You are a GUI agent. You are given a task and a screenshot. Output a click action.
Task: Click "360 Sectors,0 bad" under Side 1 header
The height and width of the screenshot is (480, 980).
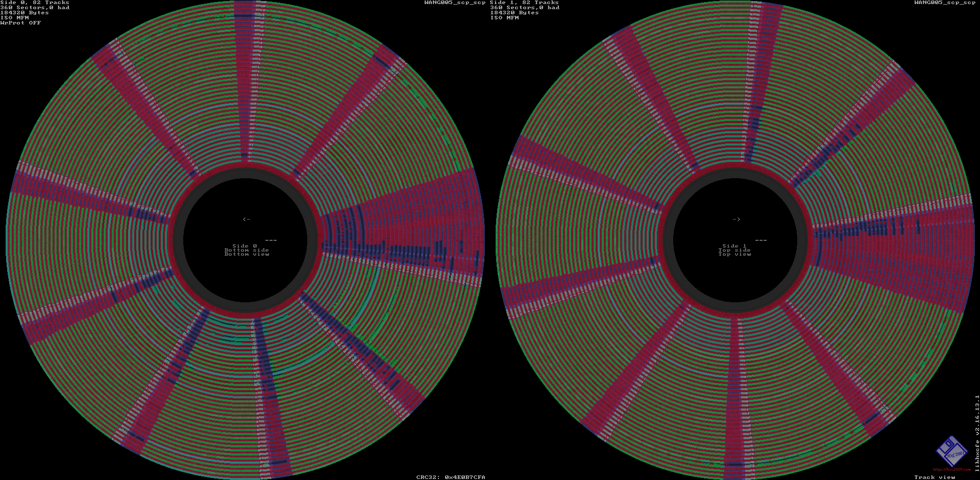coord(525,8)
